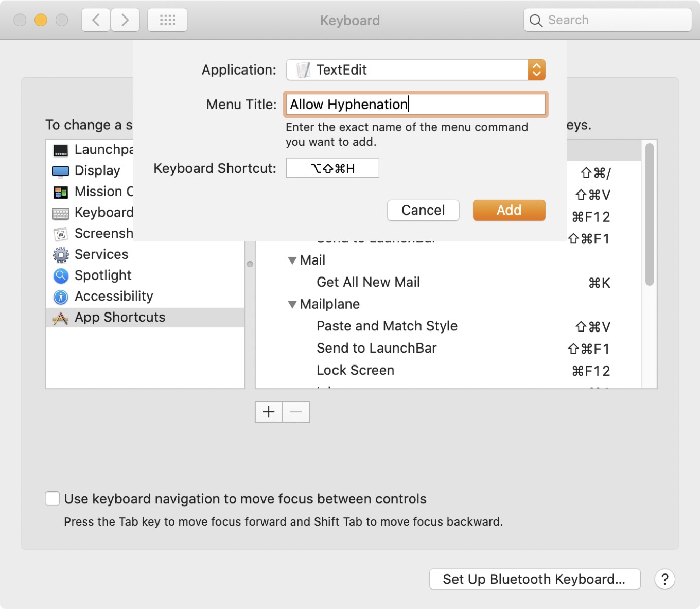Click the magnifier icon in Search
Image resolution: width=700 pixels, height=609 pixels.
536,21
